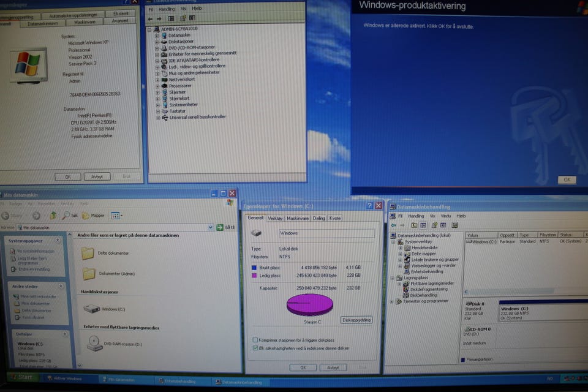
Task: Click the green Gå til arrow button
Action: coord(220,227)
